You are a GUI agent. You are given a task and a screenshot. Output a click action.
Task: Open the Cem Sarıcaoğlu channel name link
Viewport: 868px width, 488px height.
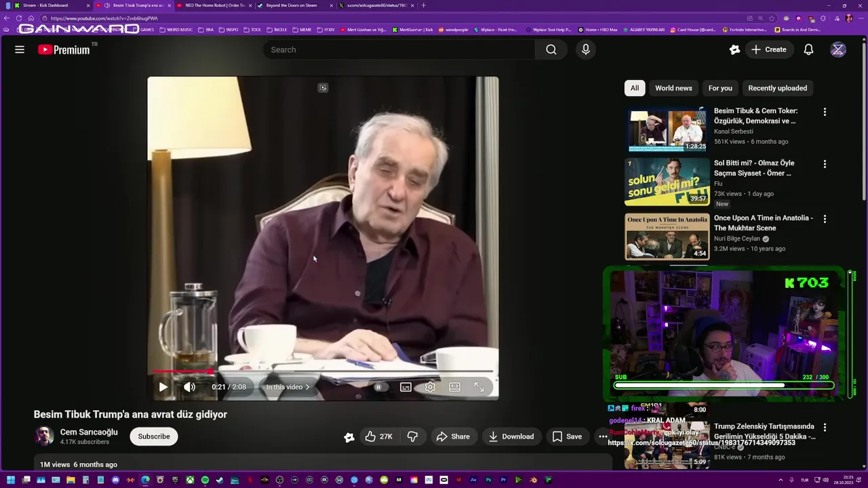pyautogui.click(x=89, y=432)
